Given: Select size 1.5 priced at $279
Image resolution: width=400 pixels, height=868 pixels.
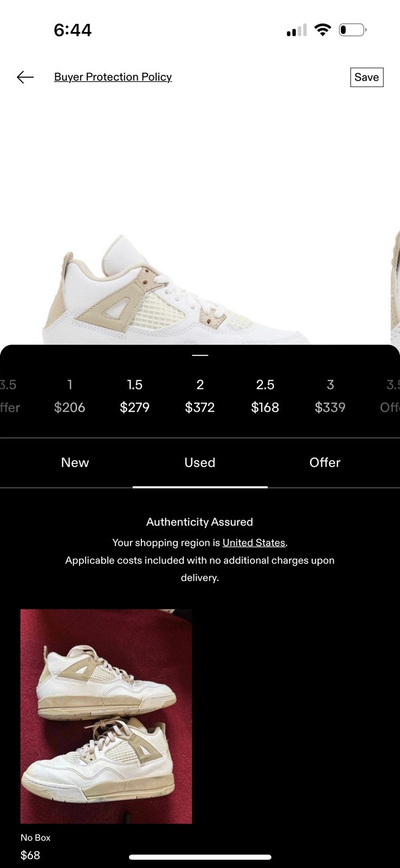Looking at the screenshot, I should (134, 396).
